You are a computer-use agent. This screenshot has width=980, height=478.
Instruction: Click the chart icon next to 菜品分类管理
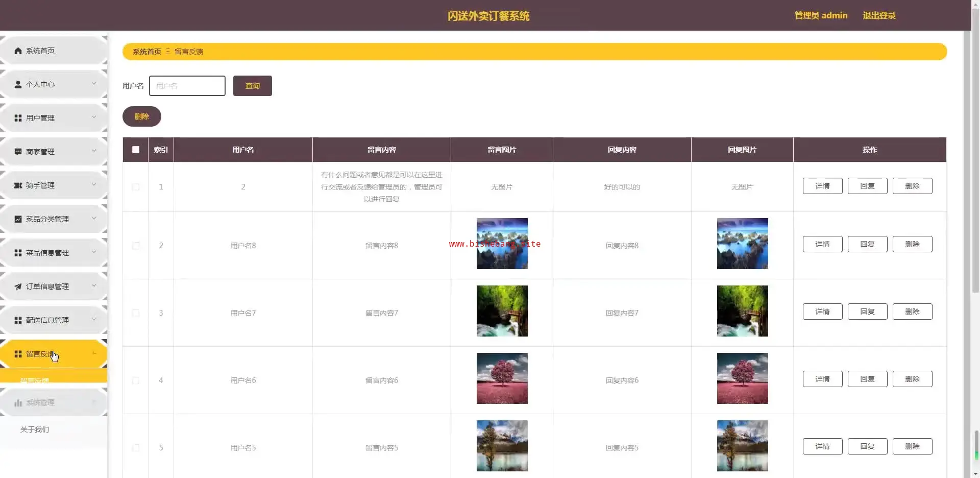[18, 219]
